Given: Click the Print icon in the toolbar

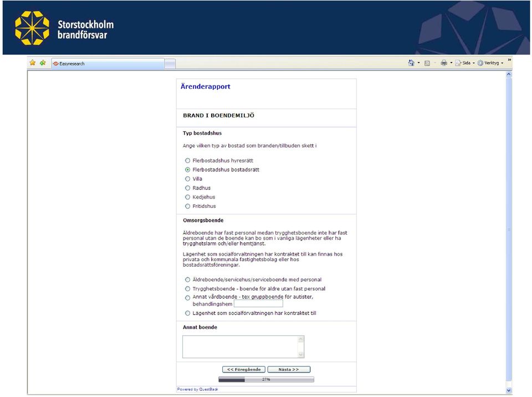Looking at the screenshot, I should click(x=444, y=63).
